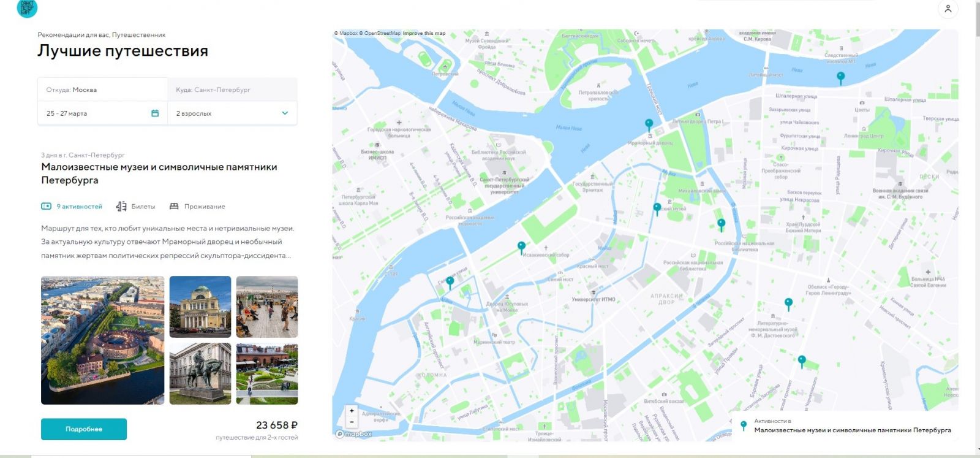
Task: Open the large aerial New Holland photo
Action: pos(102,340)
